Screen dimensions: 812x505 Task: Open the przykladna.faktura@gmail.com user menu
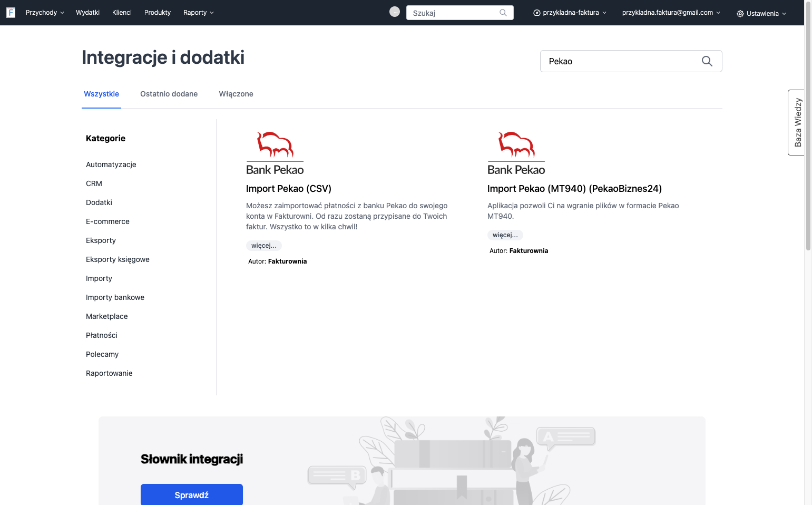(x=671, y=13)
